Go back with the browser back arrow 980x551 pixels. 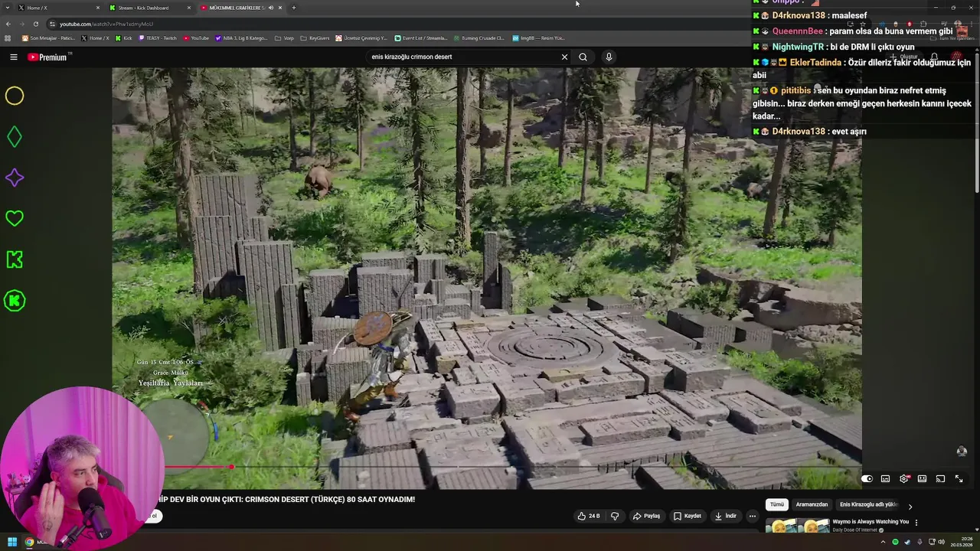[8, 24]
